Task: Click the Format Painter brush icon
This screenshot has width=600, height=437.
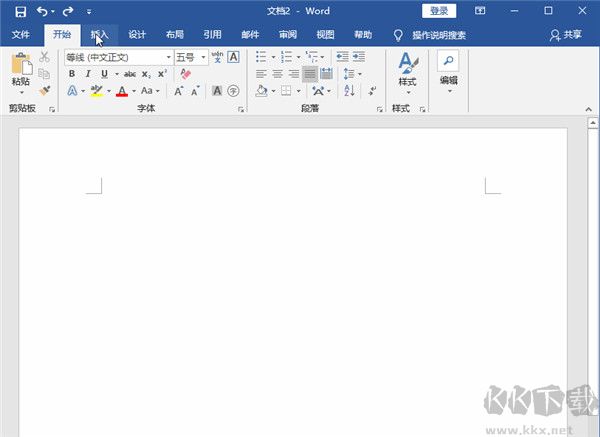Action: (45, 90)
